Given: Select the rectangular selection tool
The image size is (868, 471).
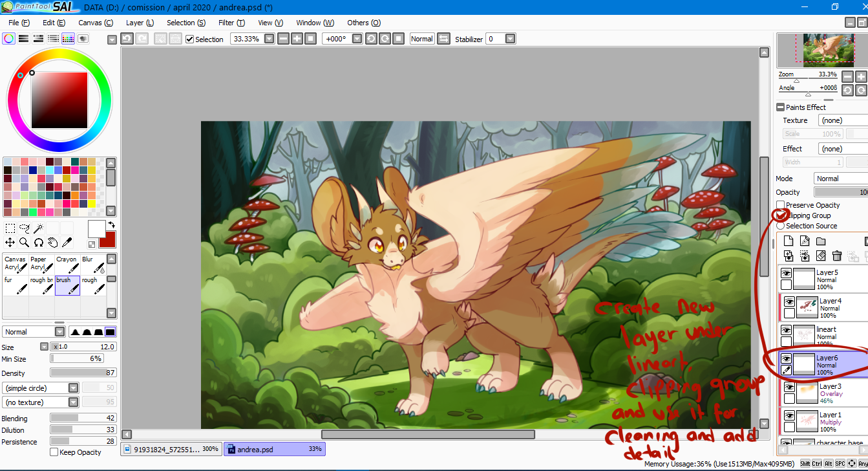Looking at the screenshot, I should tap(10, 228).
